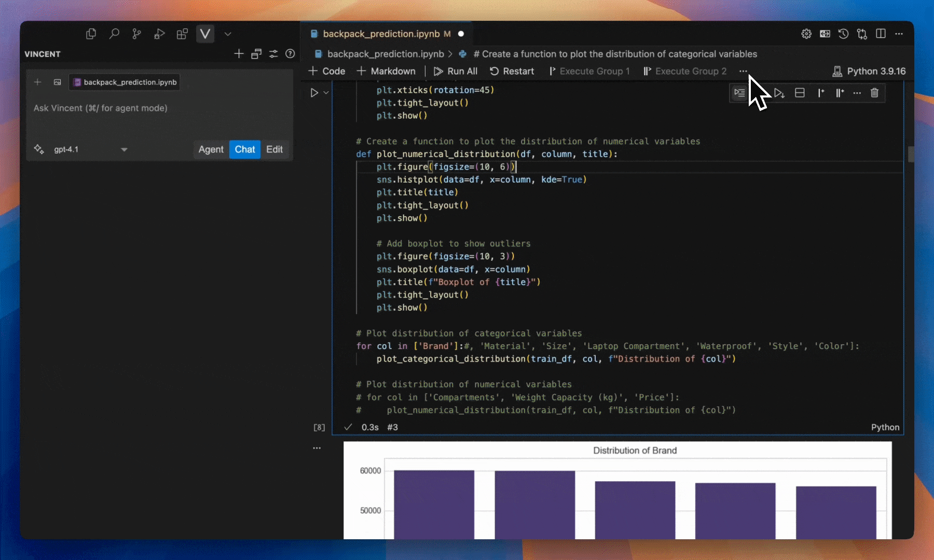Click the 0.3s execution time text
934x560 pixels.
coord(370,427)
